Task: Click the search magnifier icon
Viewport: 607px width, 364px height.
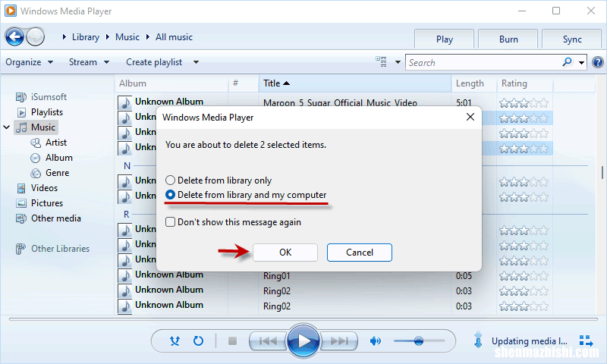Action: pos(567,62)
